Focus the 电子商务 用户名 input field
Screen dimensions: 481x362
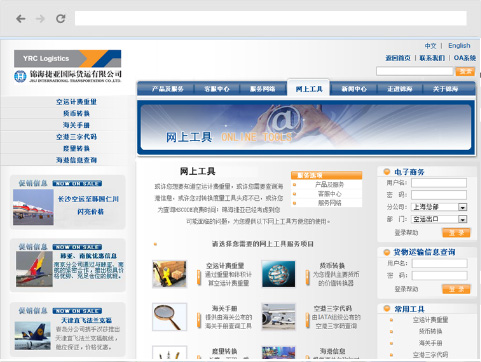(439, 183)
